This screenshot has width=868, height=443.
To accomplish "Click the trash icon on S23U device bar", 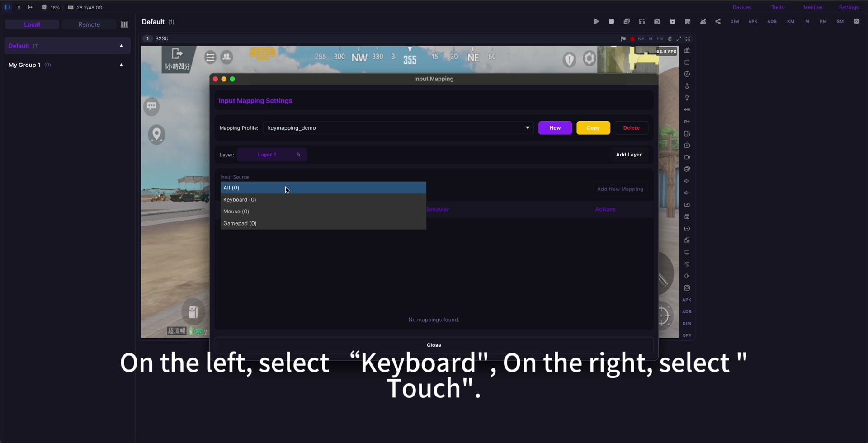I will pos(670,39).
